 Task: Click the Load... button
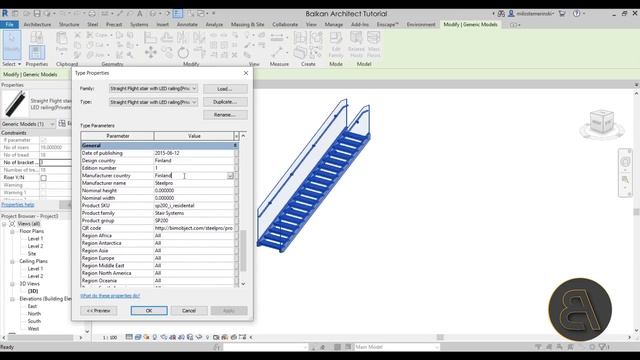point(225,89)
